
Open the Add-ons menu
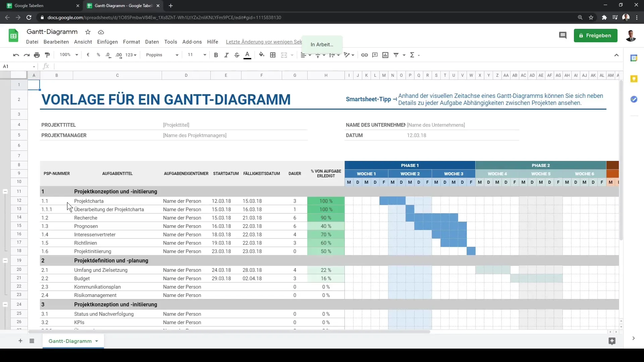[192, 42]
